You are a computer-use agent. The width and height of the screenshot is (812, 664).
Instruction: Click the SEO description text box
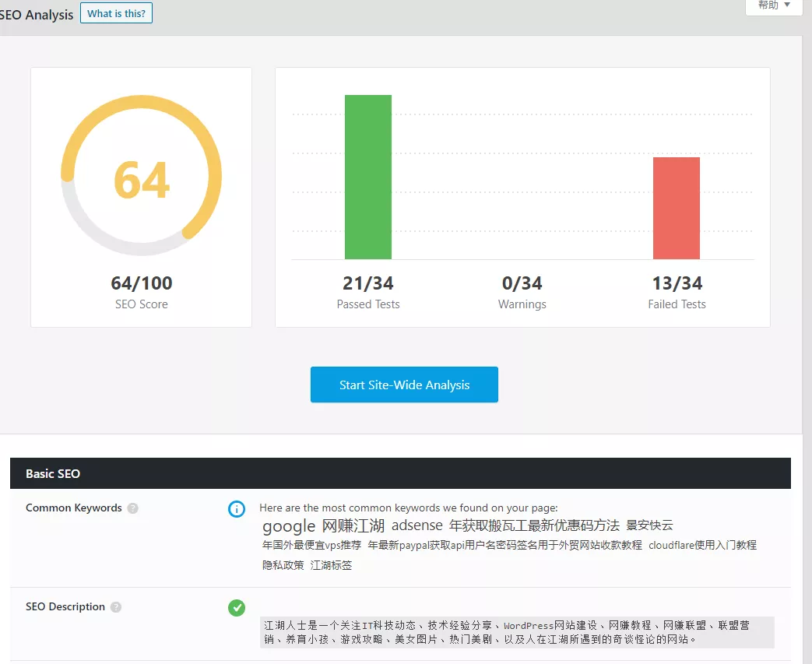(517, 632)
